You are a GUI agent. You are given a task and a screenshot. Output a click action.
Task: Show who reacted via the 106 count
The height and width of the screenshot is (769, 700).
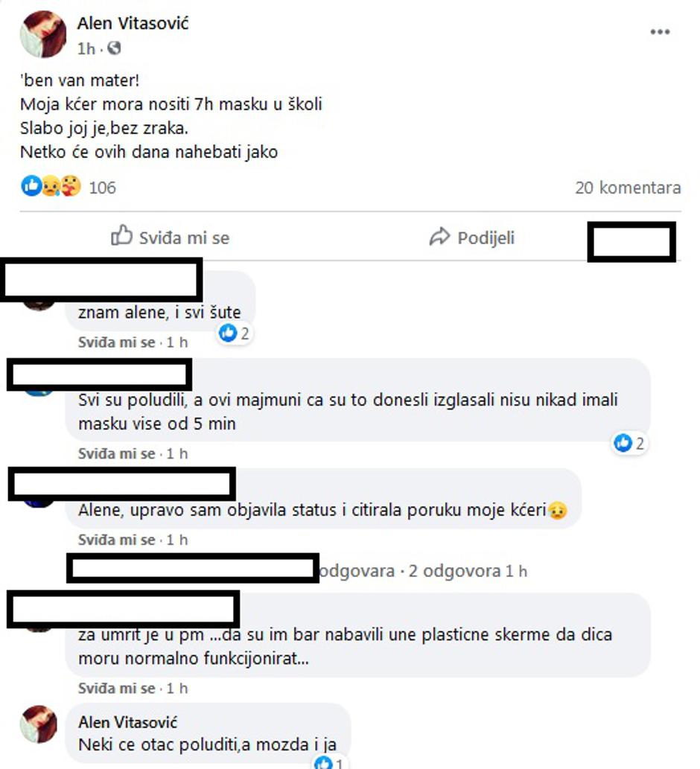(102, 188)
